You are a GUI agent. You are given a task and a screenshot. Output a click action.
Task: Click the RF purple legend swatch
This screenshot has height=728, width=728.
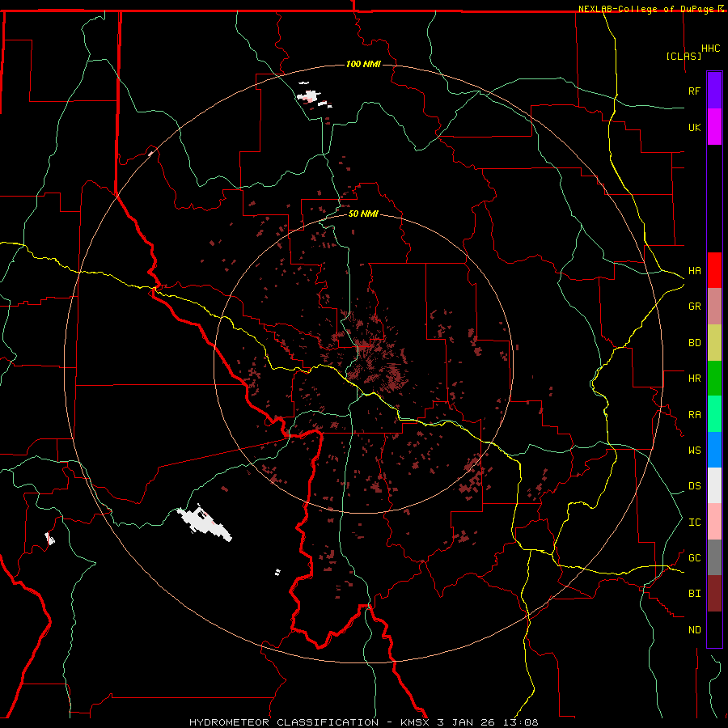coord(714,91)
